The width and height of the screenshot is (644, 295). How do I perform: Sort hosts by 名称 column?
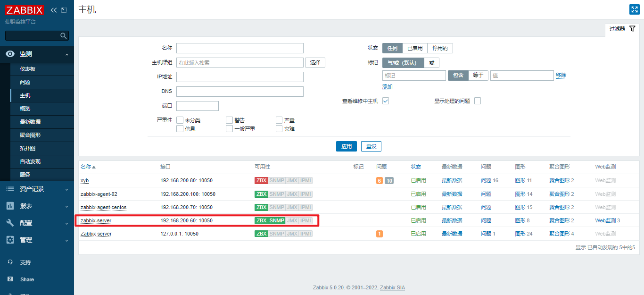tap(88, 167)
